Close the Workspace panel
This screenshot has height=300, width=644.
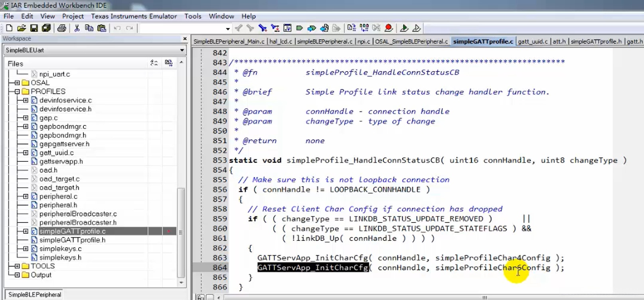pyautogui.click(x=185, y=39)
